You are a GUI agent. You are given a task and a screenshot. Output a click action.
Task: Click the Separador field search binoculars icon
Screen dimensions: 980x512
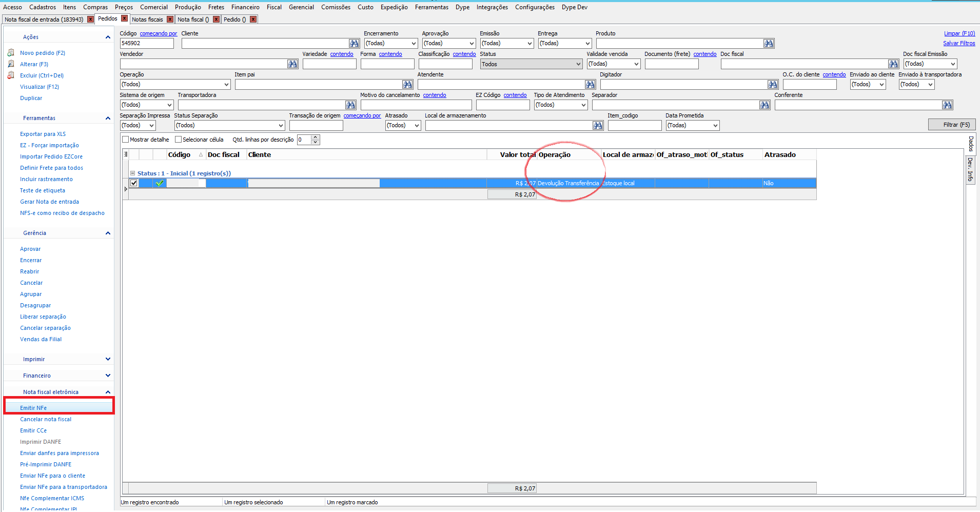765,105
